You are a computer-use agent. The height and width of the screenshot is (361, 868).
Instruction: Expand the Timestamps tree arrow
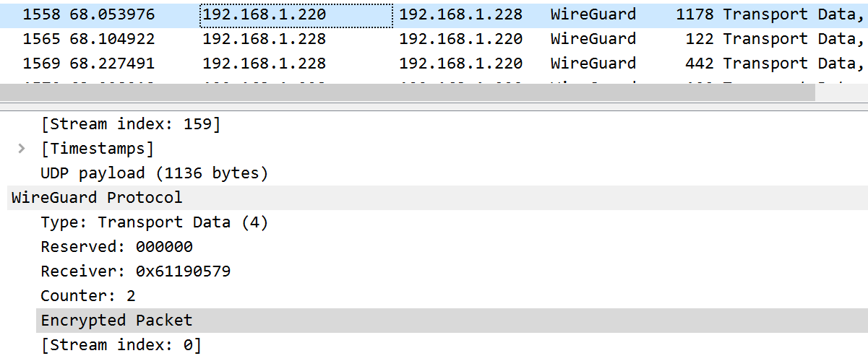pos(22,149)
